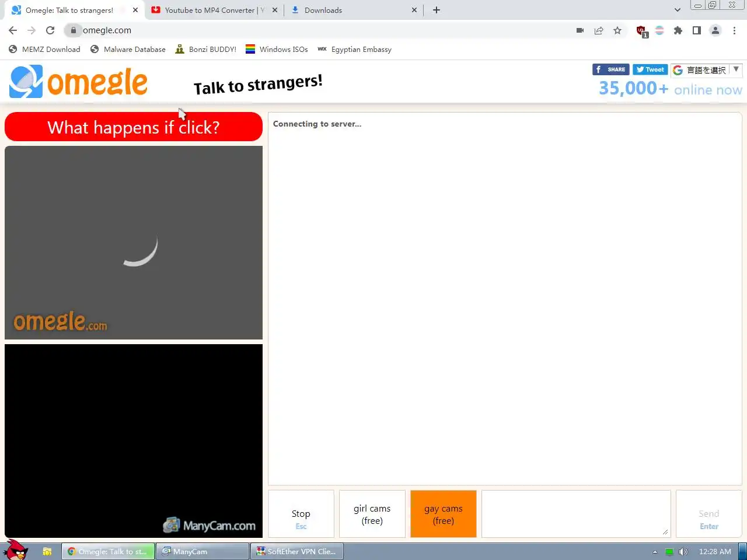Close the Omegle tab
Viewport: 747px width, 560px height.
135,10
